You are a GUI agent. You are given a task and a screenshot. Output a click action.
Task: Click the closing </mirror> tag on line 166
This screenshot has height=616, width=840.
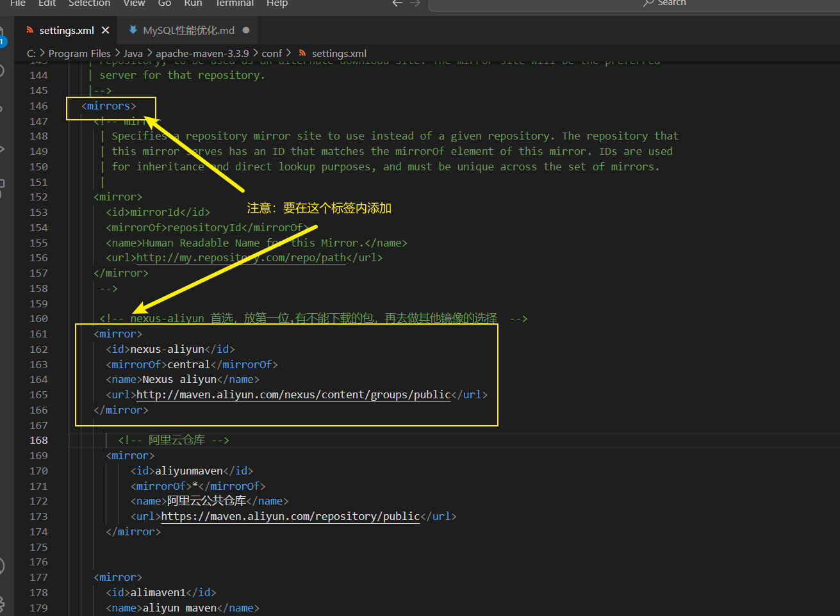click(121, 410)
